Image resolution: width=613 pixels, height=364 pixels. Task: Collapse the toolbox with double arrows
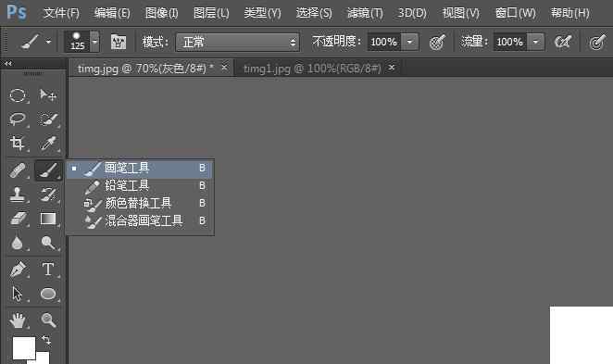pyautogui.click(x=8, y=63)
